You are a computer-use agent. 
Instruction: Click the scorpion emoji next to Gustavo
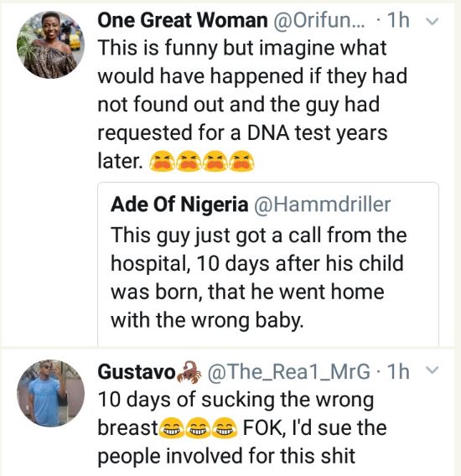click(189, 372)
